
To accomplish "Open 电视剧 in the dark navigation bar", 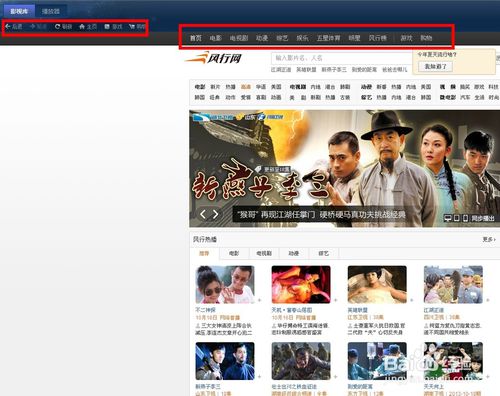I will [239, 38].
